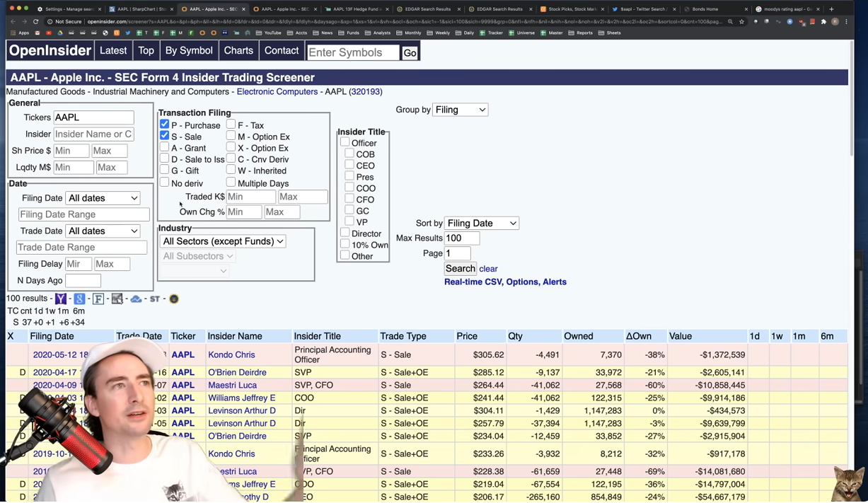The image size is (868, 503).
Task: Open the Finviz icon in the results toolbar
Action: [x=98, y=299]
